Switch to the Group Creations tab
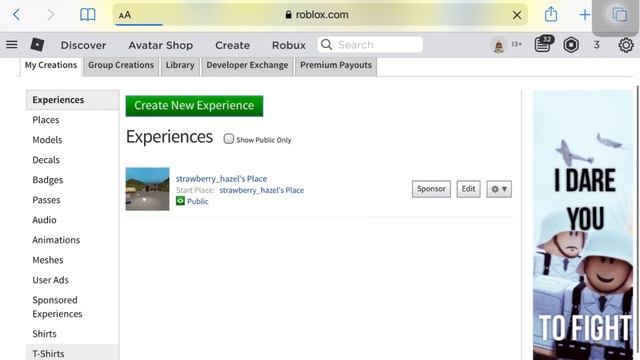The height and width of the screenshot is (360, 640). [121, 66]
